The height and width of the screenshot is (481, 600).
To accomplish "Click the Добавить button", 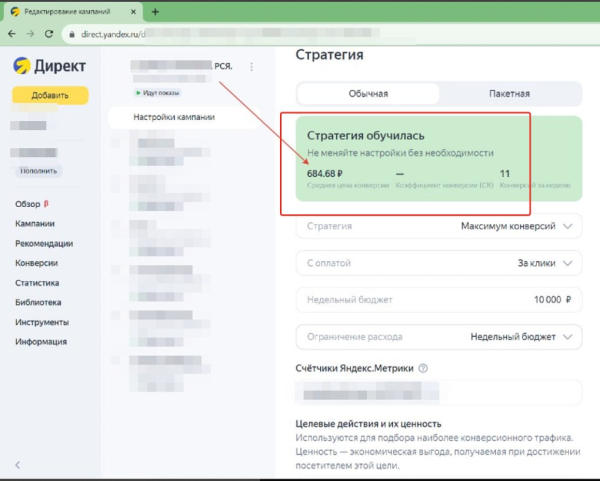I will coord(50,95).
